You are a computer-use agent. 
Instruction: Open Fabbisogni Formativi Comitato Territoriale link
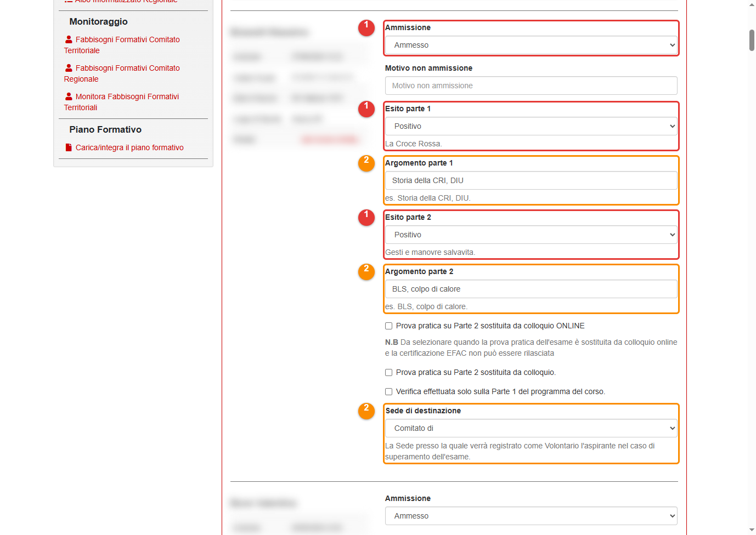tap(122, 45)
